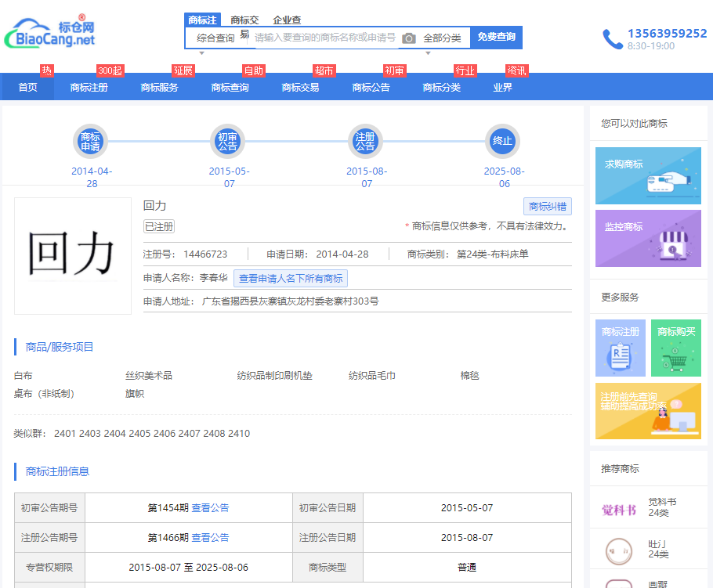
Task: Click the 商标申请 timeline circle
Action: pos(90,141)
